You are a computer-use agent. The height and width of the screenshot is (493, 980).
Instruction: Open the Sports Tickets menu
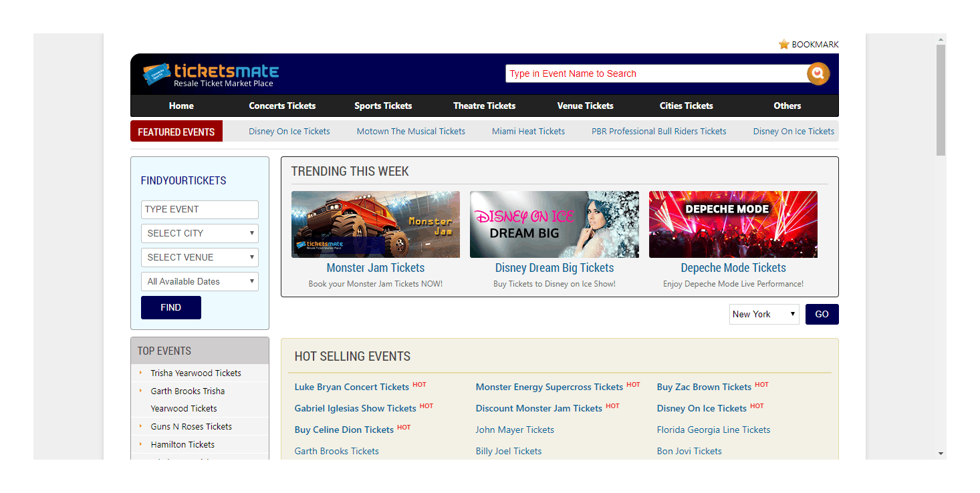pos(383,106)
